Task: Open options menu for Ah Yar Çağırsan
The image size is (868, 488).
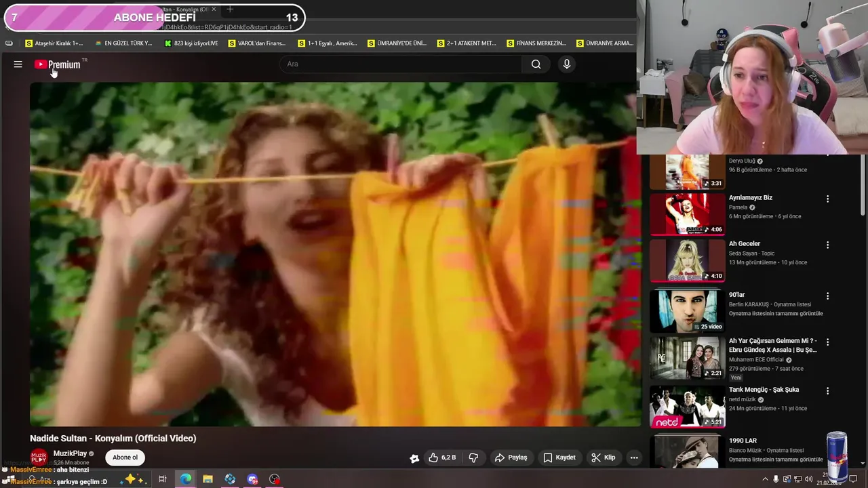Action: coord(827,342)
